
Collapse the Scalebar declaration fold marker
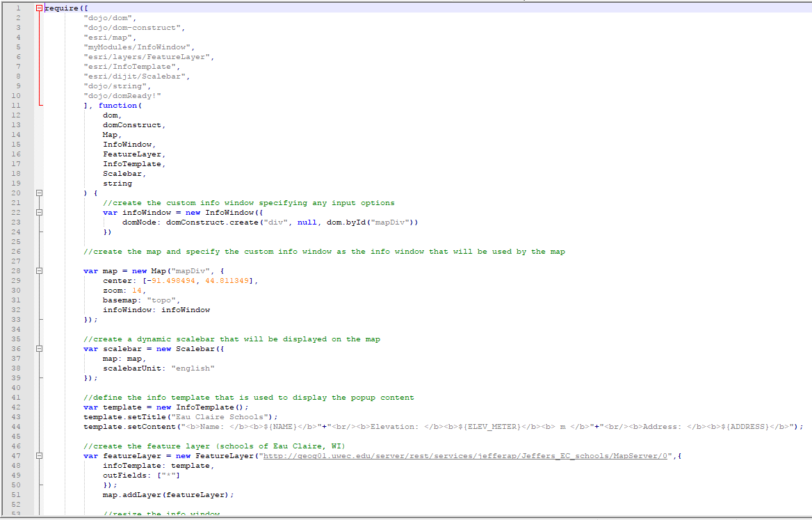point(40,348)
